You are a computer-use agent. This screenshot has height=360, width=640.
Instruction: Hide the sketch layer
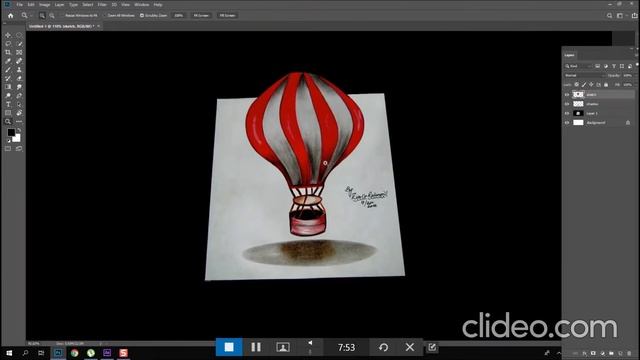(x=567, y=94)
